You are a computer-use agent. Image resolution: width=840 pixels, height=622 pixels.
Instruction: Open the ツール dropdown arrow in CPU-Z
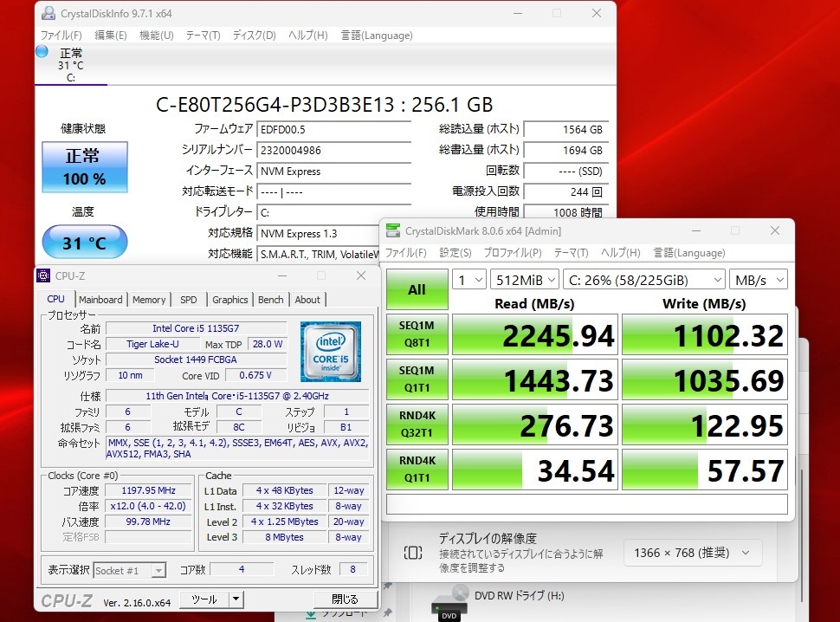236,599
